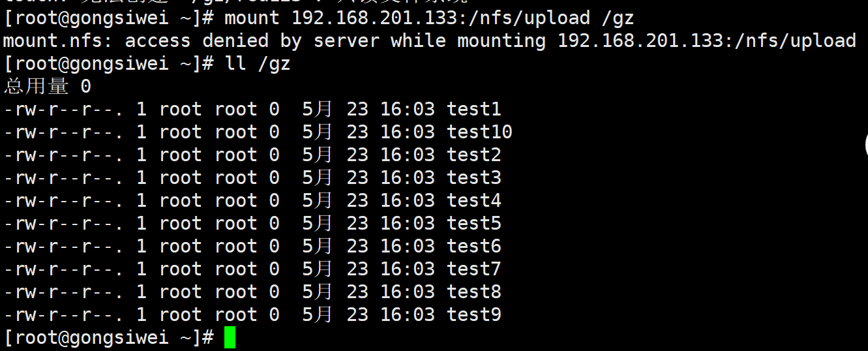Screen dimensions: 868x351
Task: Select the test3 file entry
Action: click(x=474, y=178)
